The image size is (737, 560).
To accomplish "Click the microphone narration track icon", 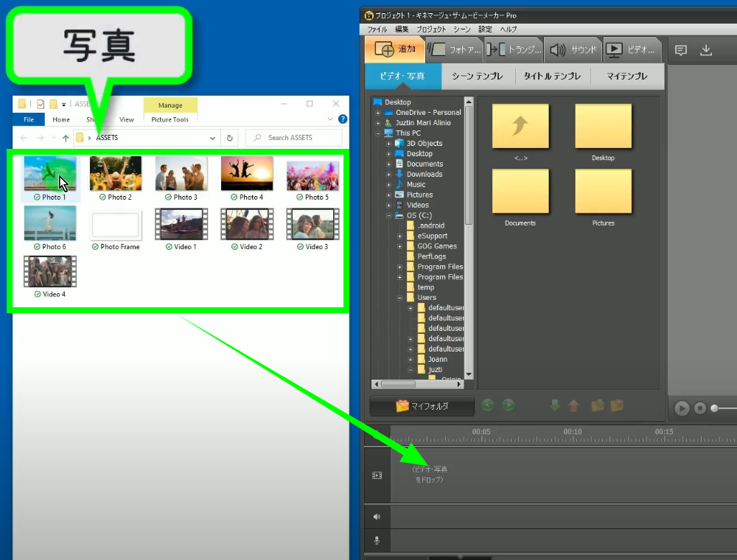I will tap(377, 540).
